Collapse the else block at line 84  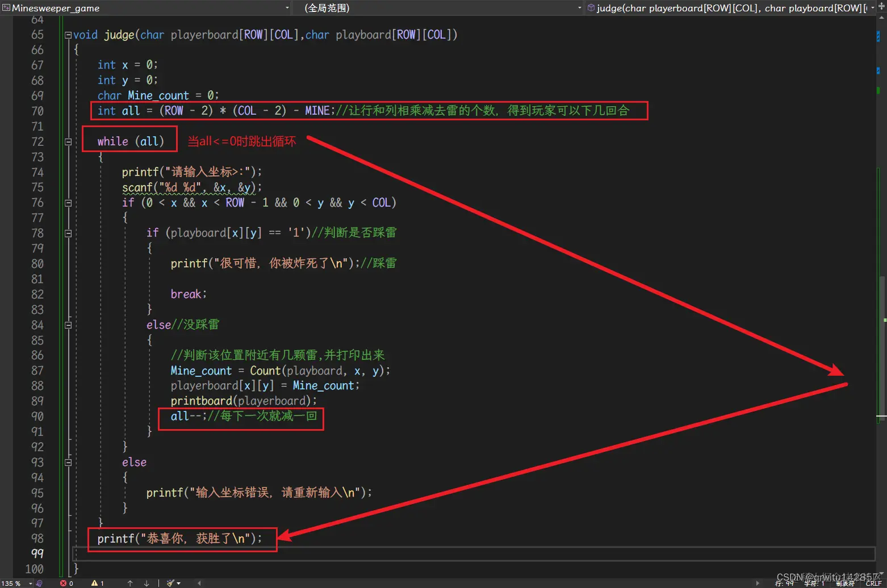pyautogui.click(x=68, y=325)
